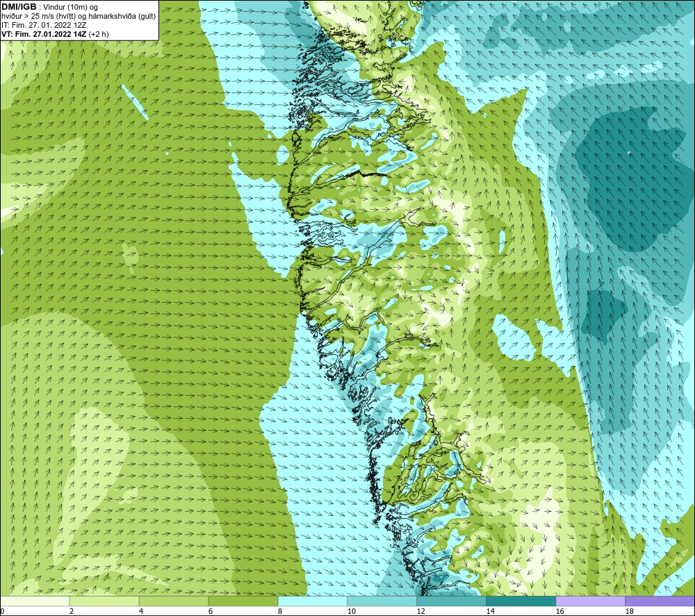Click the 0–2 m/s pale legend swatch
This screenshot has height=616, width=695.
pyautogui.click(x=35, y=601)
